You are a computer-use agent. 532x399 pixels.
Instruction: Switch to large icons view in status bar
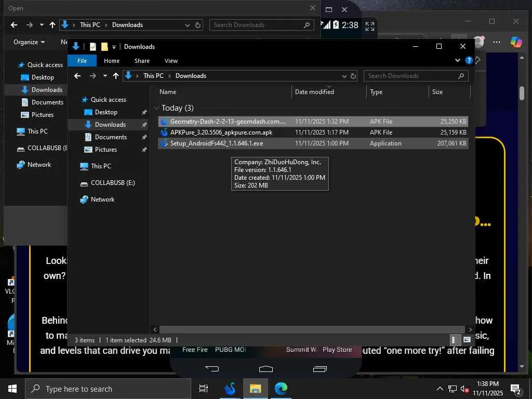(x=467, y=340)
